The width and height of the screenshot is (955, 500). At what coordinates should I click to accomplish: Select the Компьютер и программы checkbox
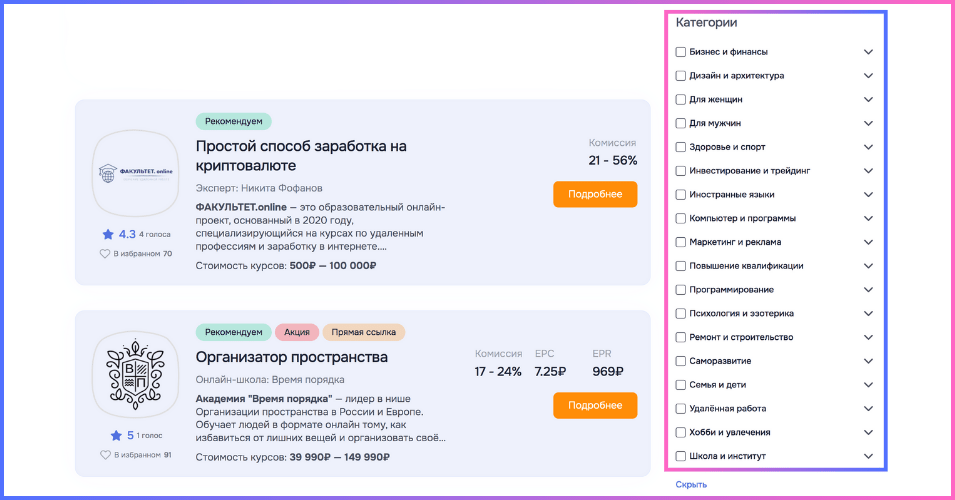[x=681, y=219]
